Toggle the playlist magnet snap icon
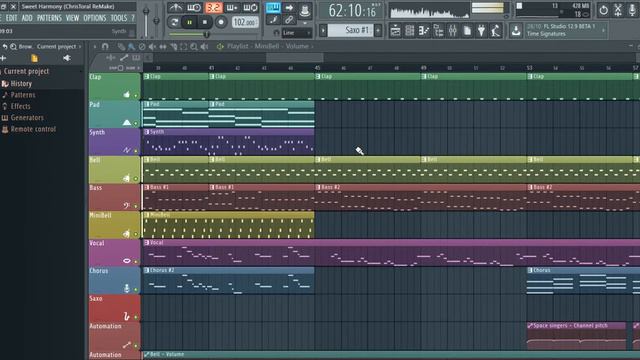This screenshot has width=640, height=360. (105, 47)
